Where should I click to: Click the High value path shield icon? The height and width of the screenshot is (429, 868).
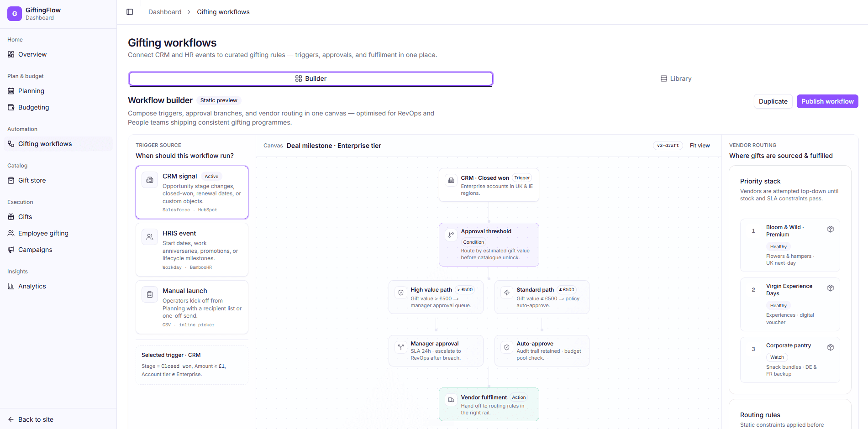(401, 293)
